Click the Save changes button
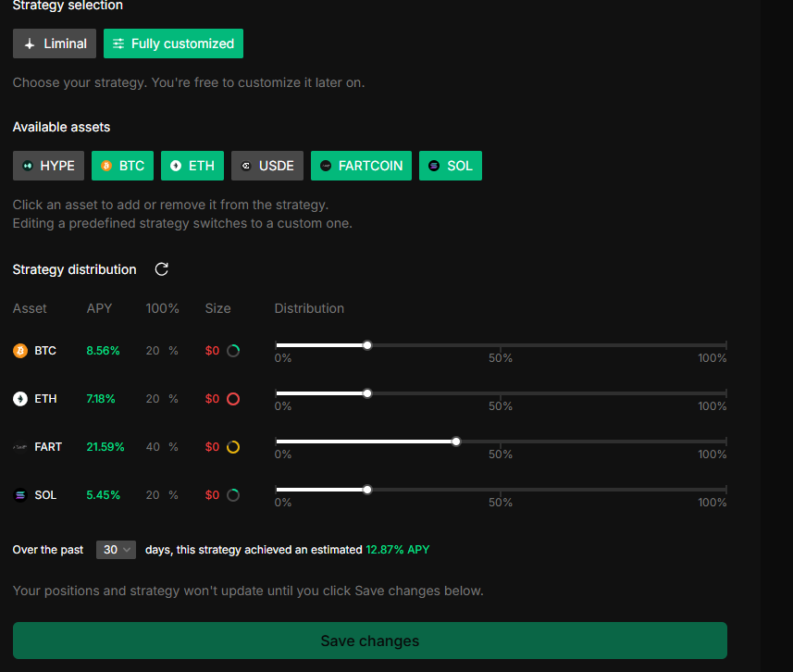Image resolution: width=793 pixels, height=672 pixels. [x=370, y=641]
